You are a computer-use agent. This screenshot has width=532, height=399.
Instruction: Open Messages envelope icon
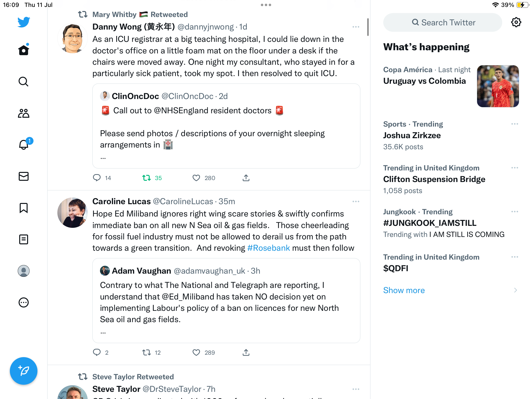[24, 176]
